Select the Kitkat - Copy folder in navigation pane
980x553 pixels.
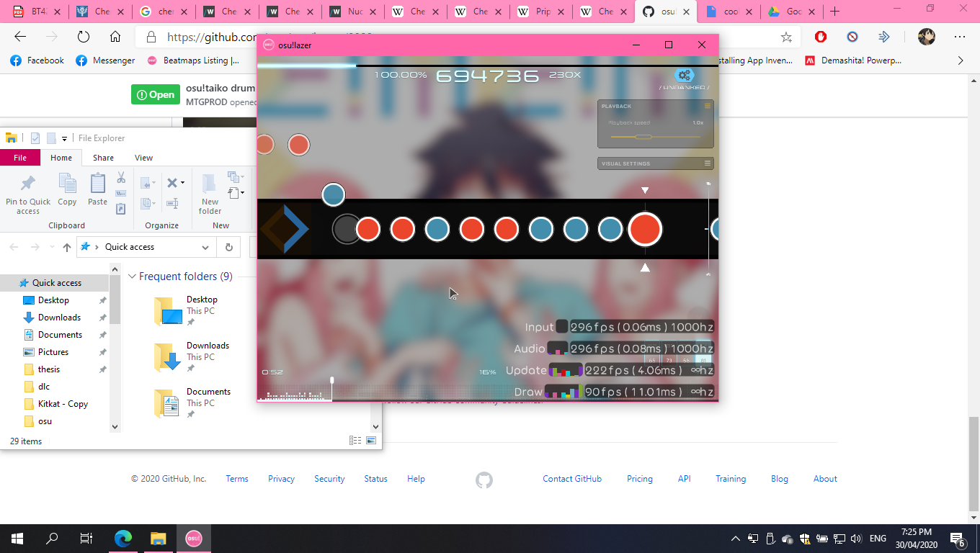pyautogui.click(x=63, y=404)
